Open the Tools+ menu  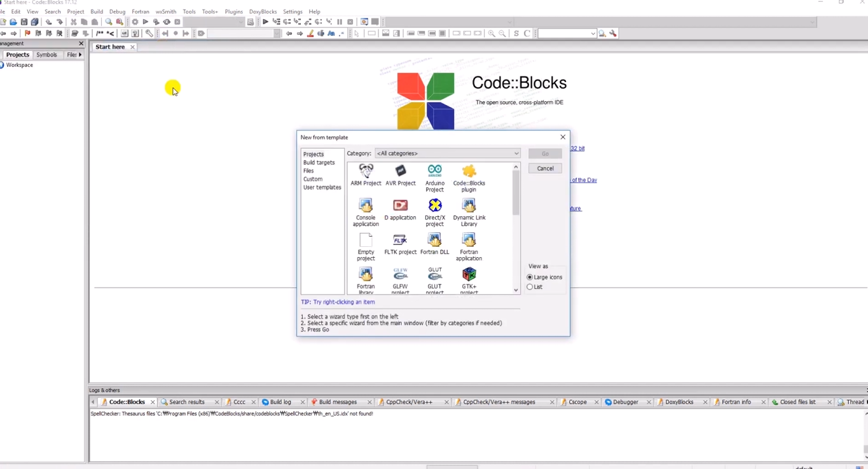click(x=210, y=11)
